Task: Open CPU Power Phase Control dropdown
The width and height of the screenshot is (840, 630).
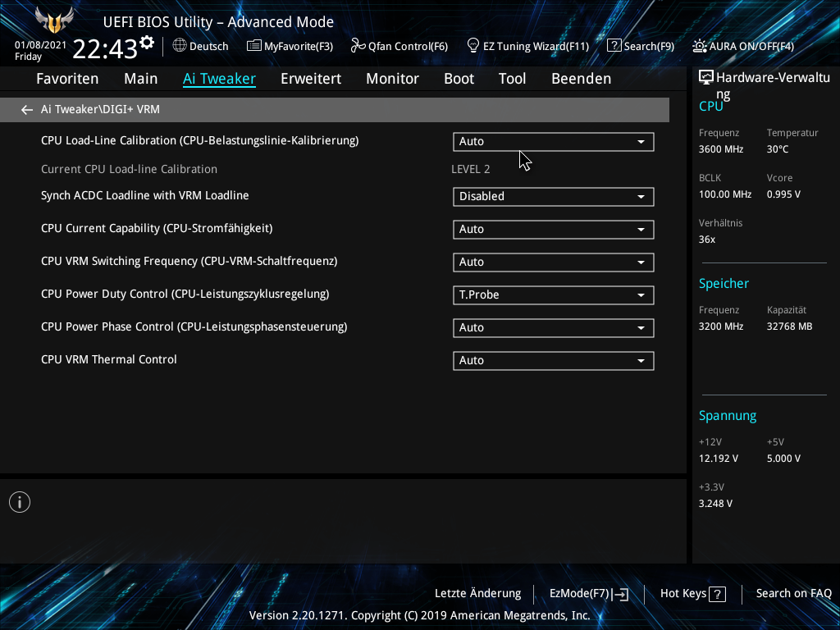Action: [554, 328]
